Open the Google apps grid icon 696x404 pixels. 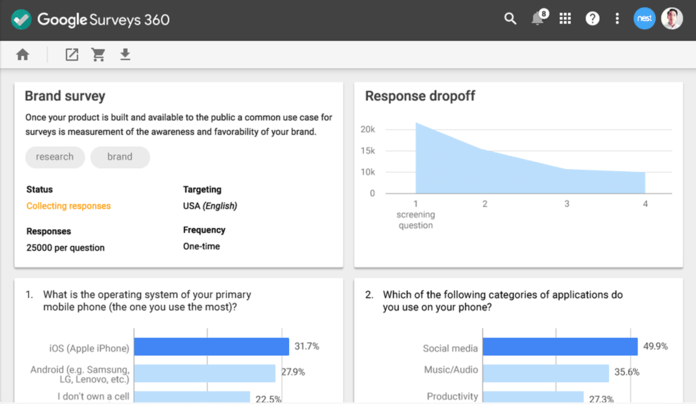point(565,19)
